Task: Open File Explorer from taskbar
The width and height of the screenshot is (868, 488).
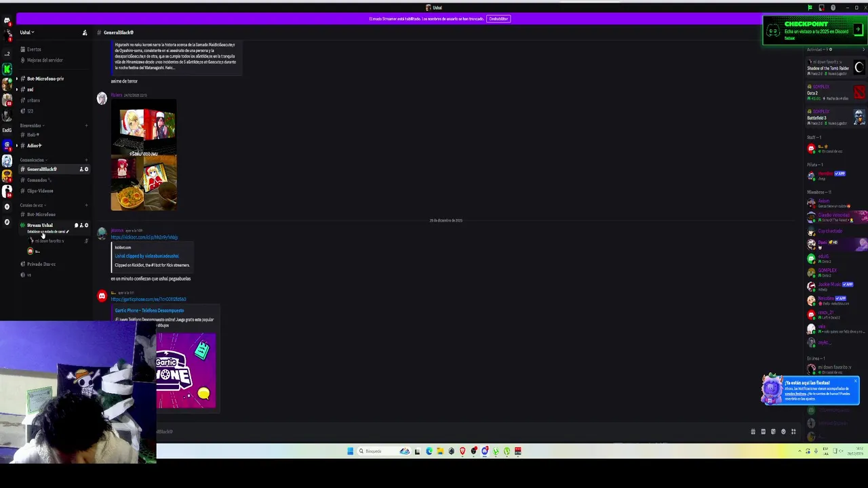Action: point(440,451)
